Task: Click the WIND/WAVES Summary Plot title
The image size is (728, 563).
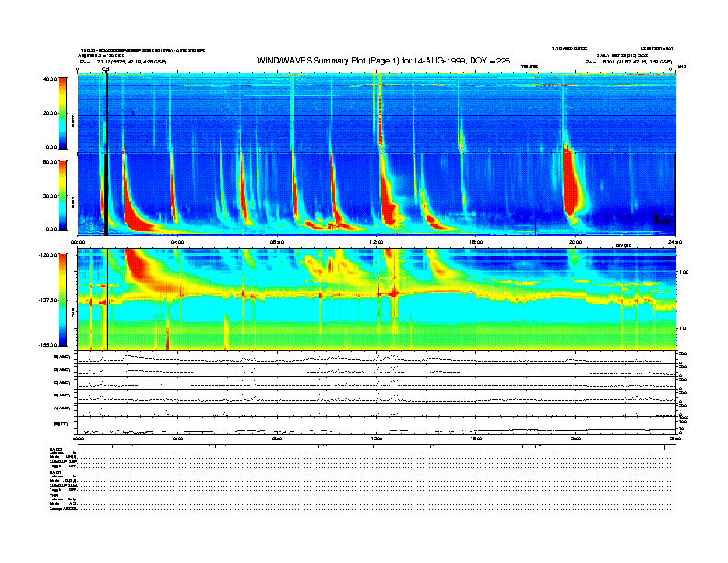Action: click(x=383, y=61)
